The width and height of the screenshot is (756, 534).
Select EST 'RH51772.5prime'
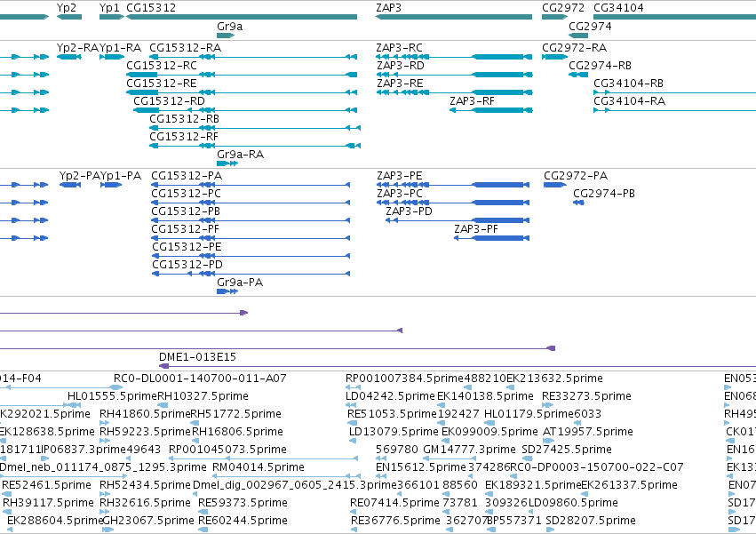(x=236, y=414)
